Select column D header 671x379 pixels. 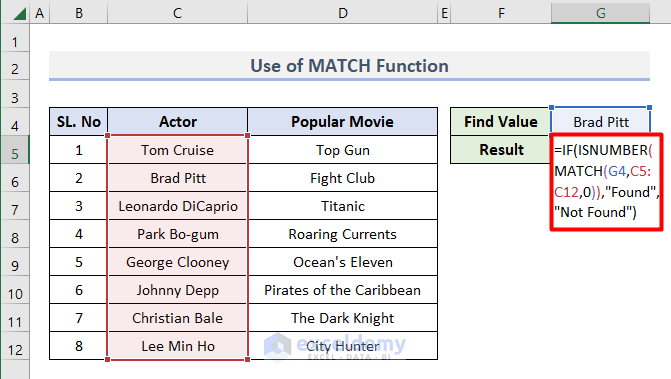coord(342,13)
